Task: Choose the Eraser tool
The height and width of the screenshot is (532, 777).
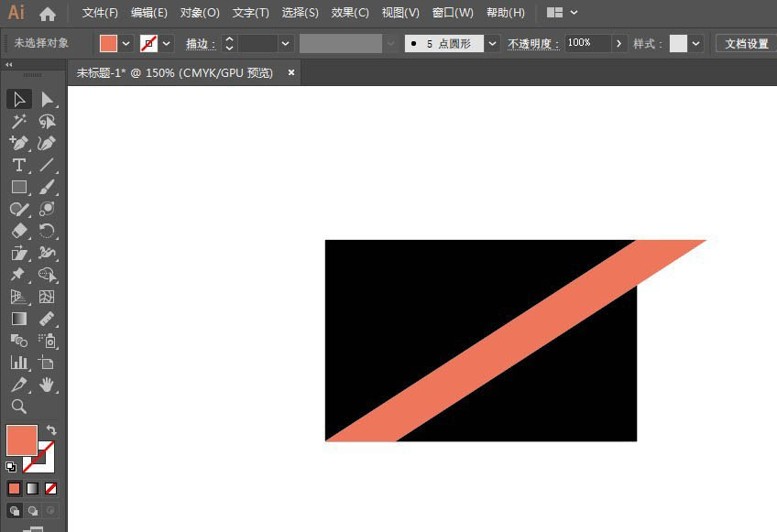Action: pyautogui.click(x=19, y=231)
